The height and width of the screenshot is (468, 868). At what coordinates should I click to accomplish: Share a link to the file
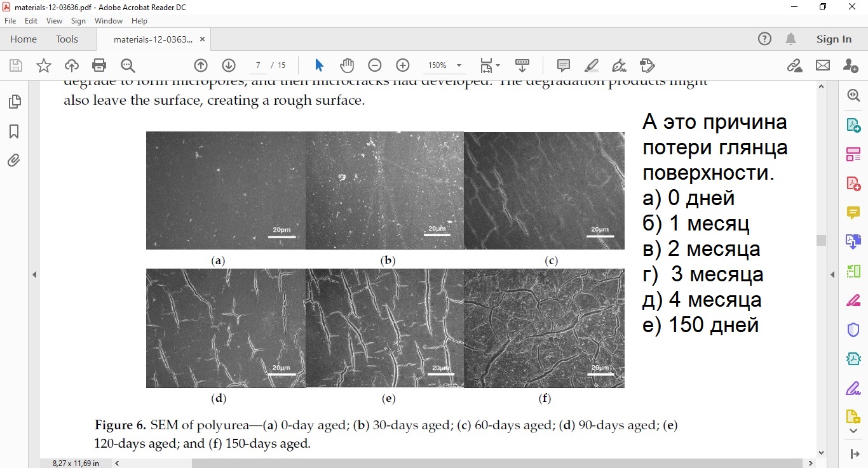click(794, 65)
